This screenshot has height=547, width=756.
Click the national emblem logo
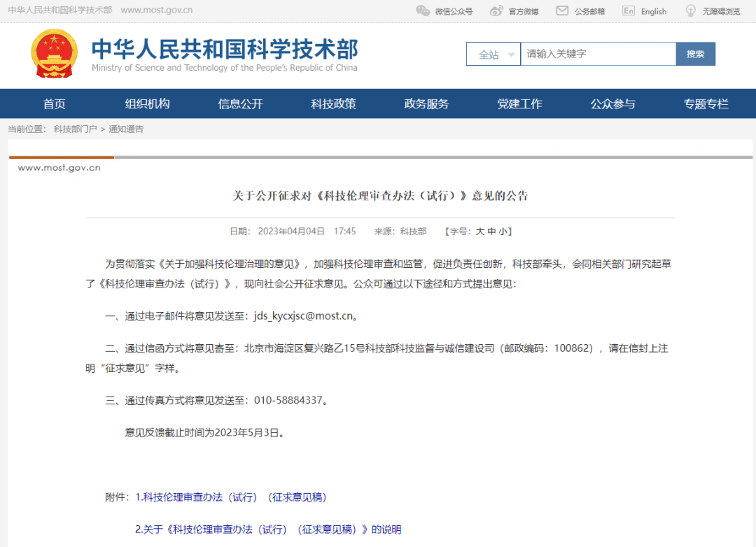coord(54,53)
